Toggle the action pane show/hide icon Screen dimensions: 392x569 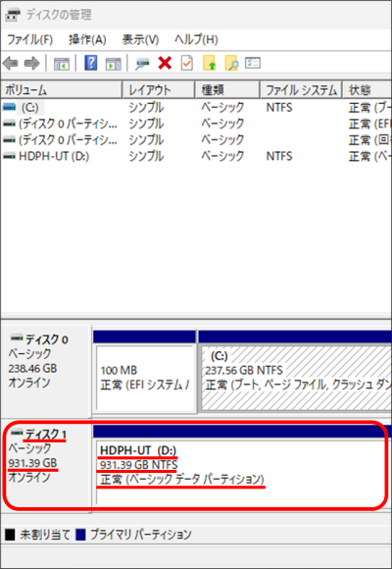coord(113,64)
